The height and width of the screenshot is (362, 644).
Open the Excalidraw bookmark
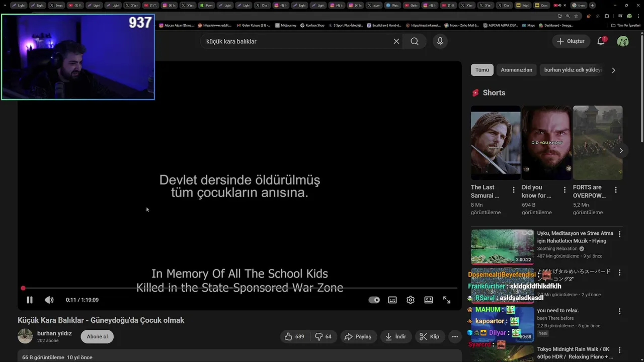384,25
